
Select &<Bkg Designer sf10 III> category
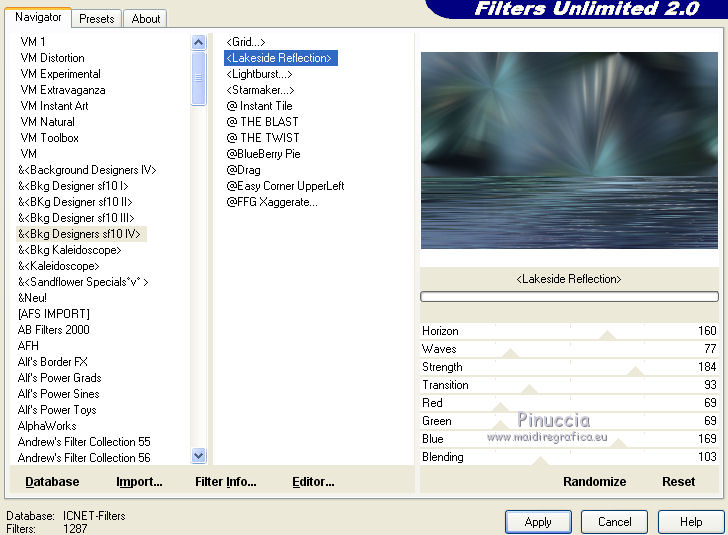(x=76, y=218)
